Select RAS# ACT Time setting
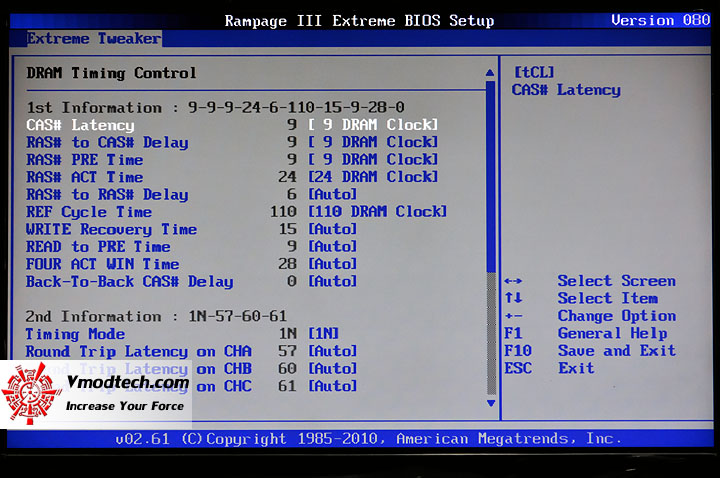 [x=84, y=177]
